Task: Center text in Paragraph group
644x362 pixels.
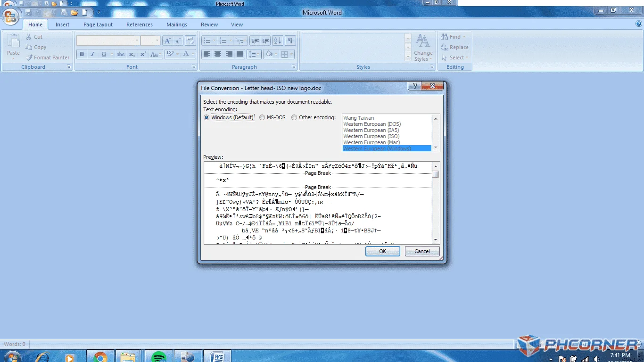Action: point(217,54)
